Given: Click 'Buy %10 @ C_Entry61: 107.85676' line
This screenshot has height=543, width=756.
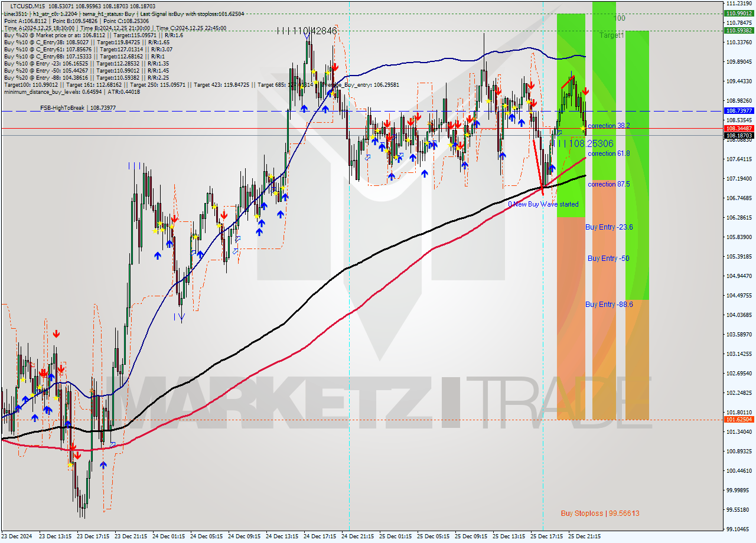Looking at the screenshot, I should tap(88, 49).
